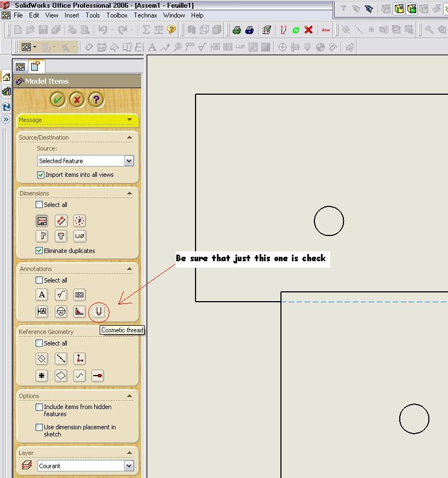448x478 pixels.
Task: Click the green Print icon in the toolbar
Action: 237,30
